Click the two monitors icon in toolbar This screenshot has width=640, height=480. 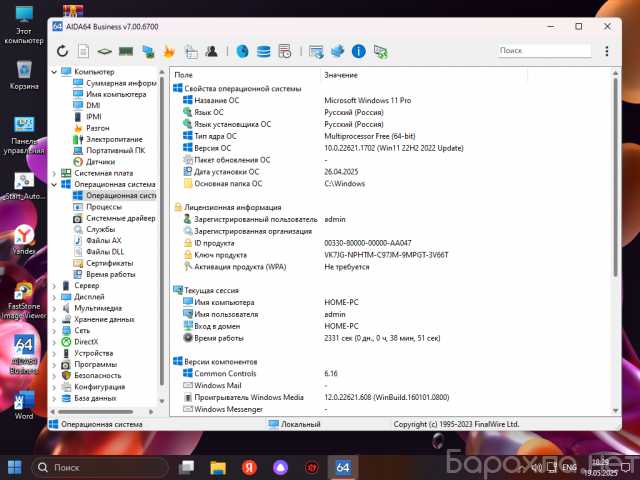point(148,51)
